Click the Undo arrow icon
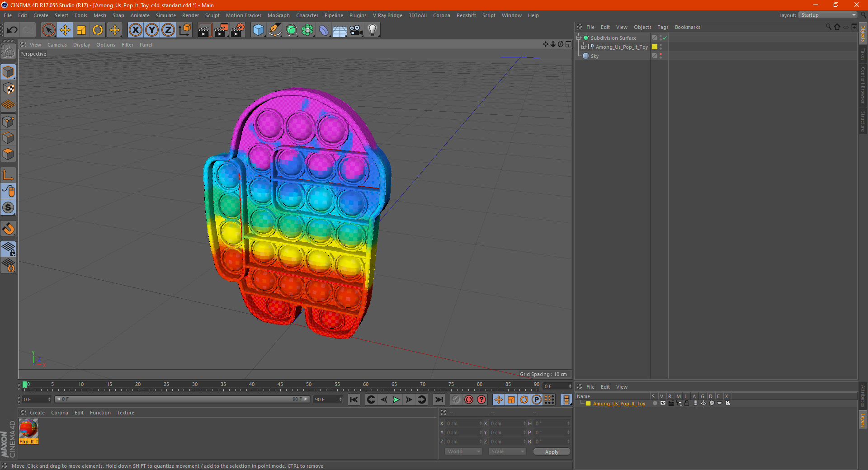This screenshot has width=868, height=470. tap(12, 30)
